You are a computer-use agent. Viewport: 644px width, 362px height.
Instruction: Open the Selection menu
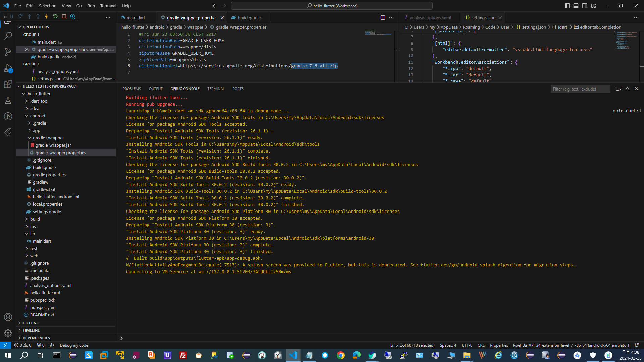(x=48, y=6)
